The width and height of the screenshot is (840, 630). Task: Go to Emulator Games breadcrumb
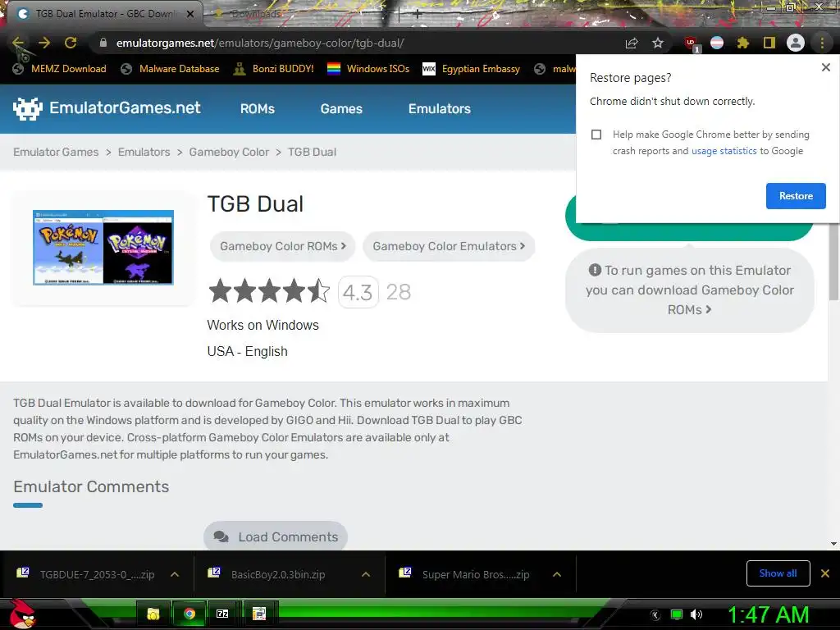coord(56,152)
